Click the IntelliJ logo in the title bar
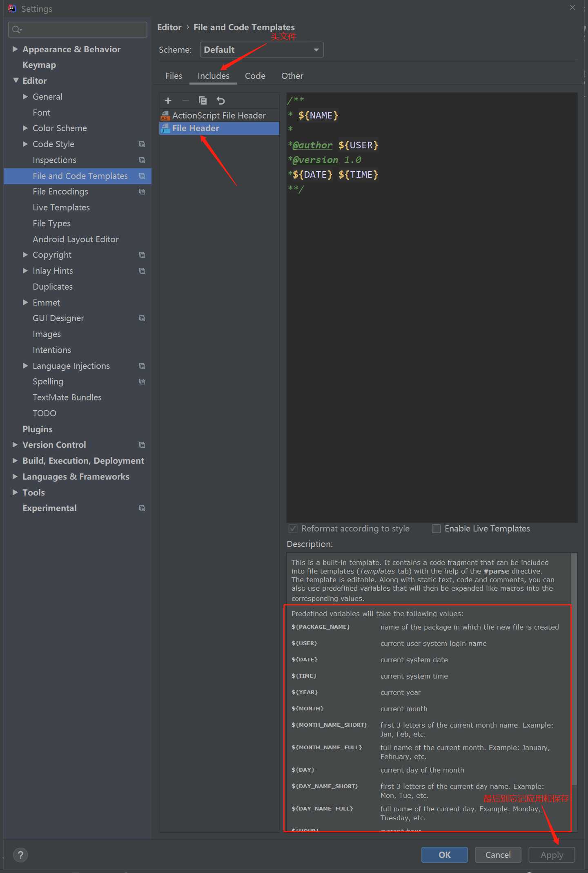588x873 pixels. point(12,8)
